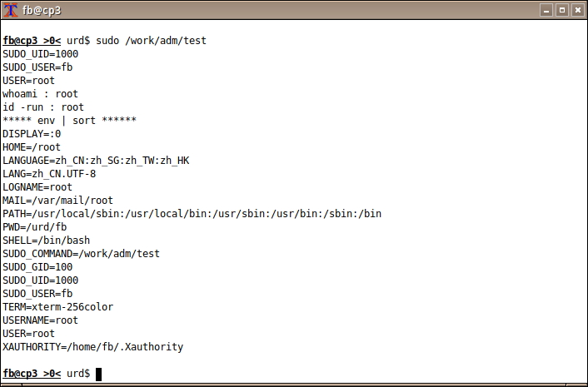
Task: Click the MAIL=/var/mail/root line
Action: coord(57,201)
